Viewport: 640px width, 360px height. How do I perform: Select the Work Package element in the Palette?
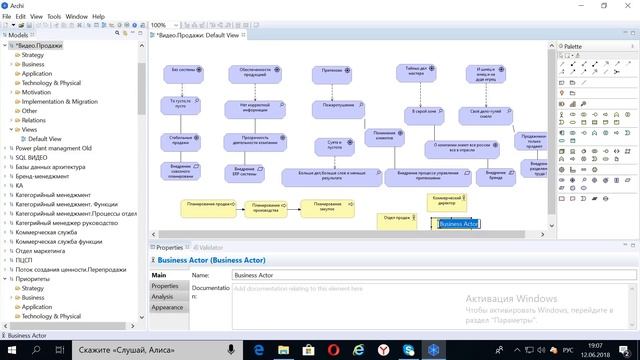pyautogui.click(x=562, y=199)
